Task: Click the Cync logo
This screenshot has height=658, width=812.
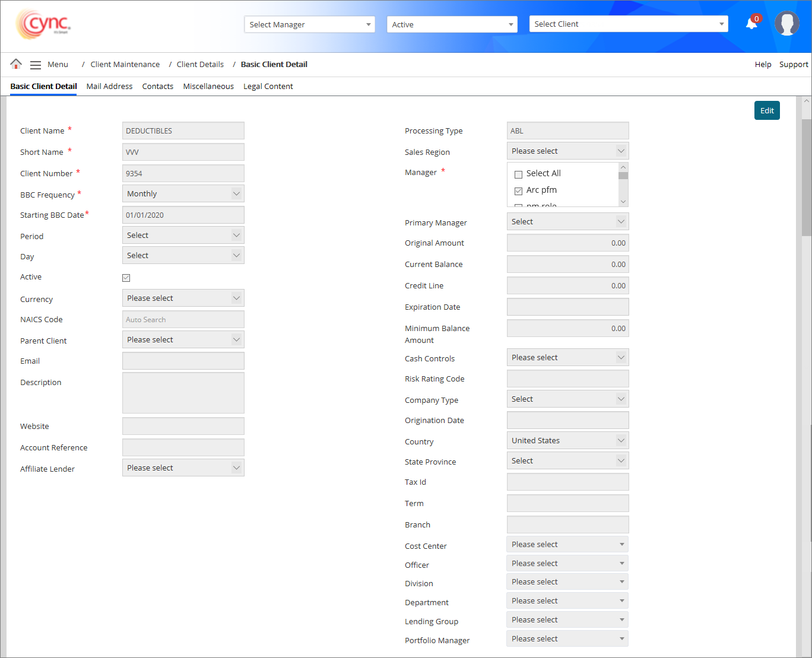Action: [43, 24]
